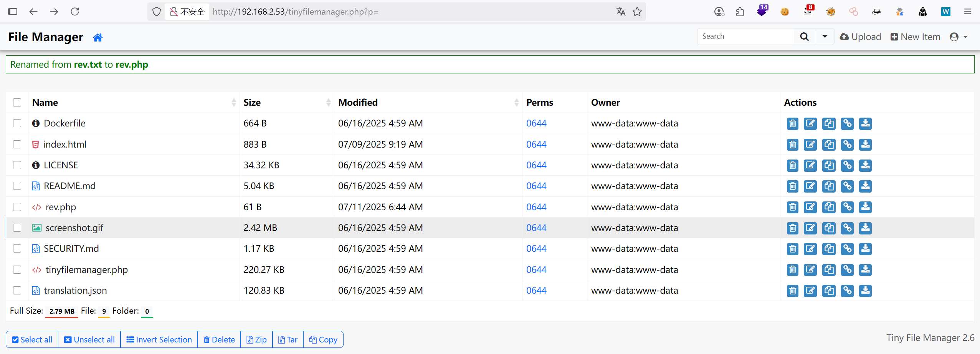980x354 pixels.
Task: Rename index.html using its edit icon
Action: [810, 145]
